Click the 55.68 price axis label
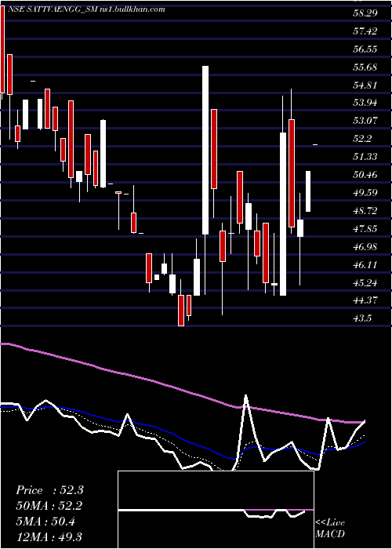The image size is (392, 549). click(x=365, y=67)
